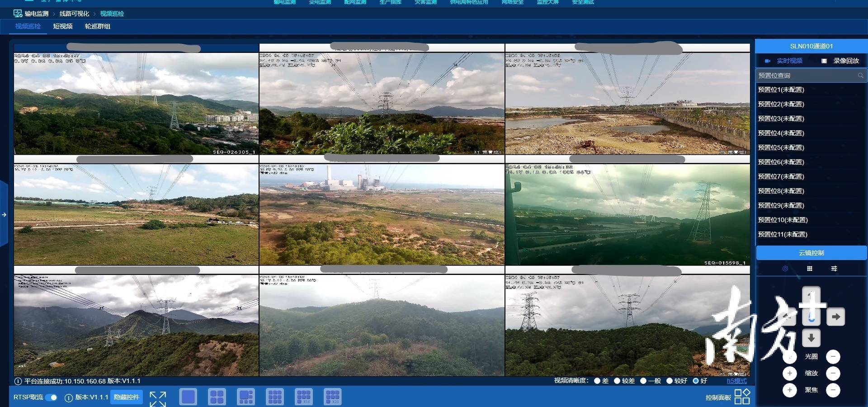Open the 控制面板 panel icon
868x407 pixels.
tap(742, 397)
